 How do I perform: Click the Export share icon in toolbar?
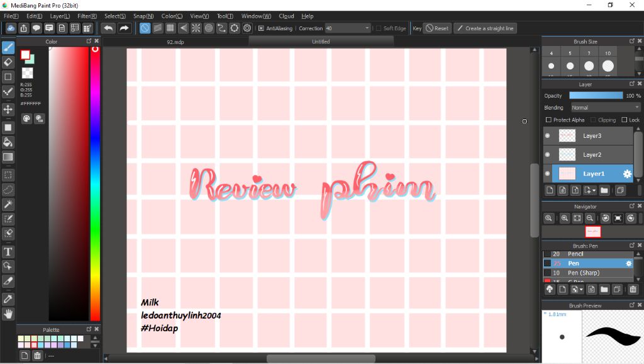[24, 28]
